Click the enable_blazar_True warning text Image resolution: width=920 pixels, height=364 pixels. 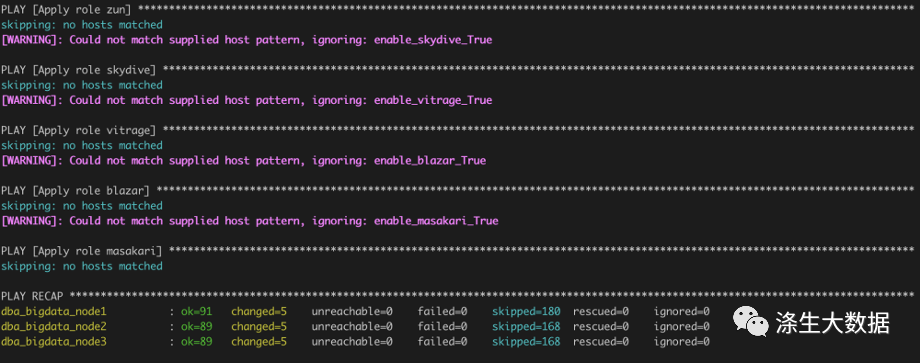pos(430,160)
